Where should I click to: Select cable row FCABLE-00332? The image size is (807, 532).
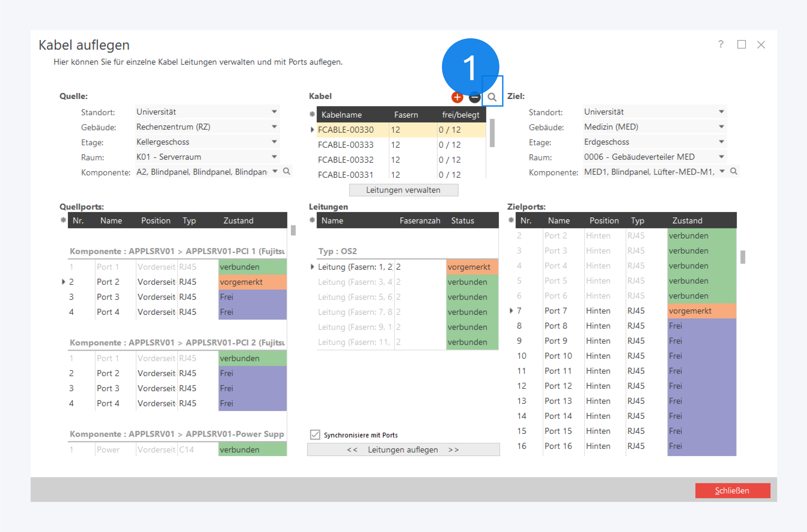coord(346,160)
